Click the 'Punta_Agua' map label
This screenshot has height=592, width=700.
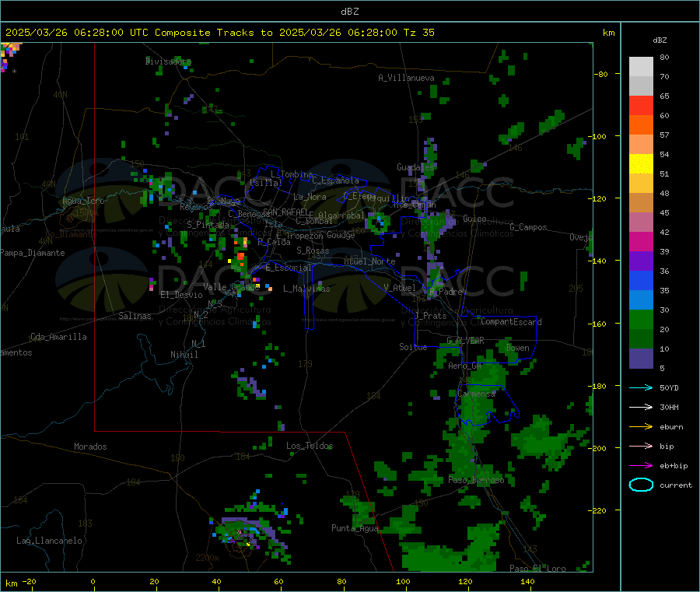355,528
